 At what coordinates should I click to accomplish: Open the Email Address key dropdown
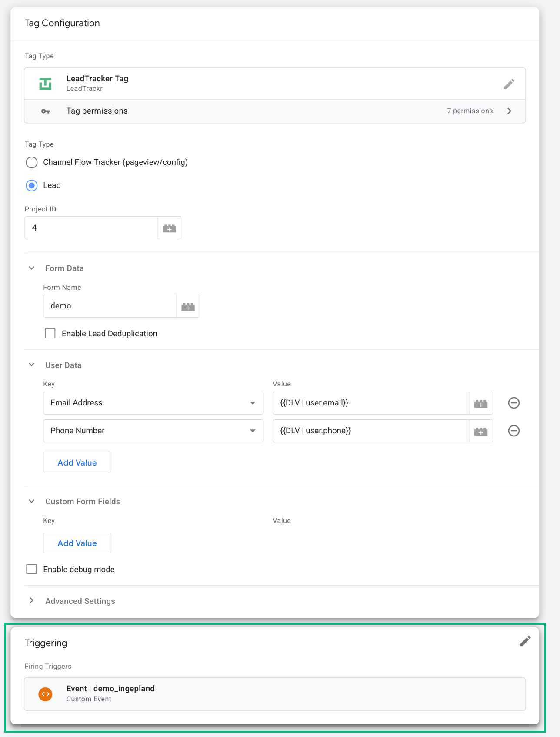click(153, 403)
